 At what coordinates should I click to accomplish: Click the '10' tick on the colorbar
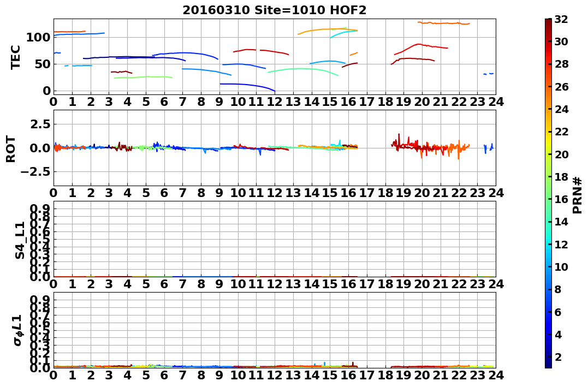(x=561, y=266)
